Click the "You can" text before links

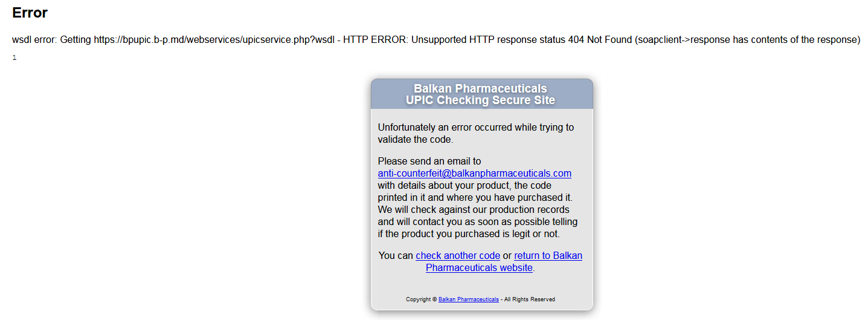click(396, 256)
